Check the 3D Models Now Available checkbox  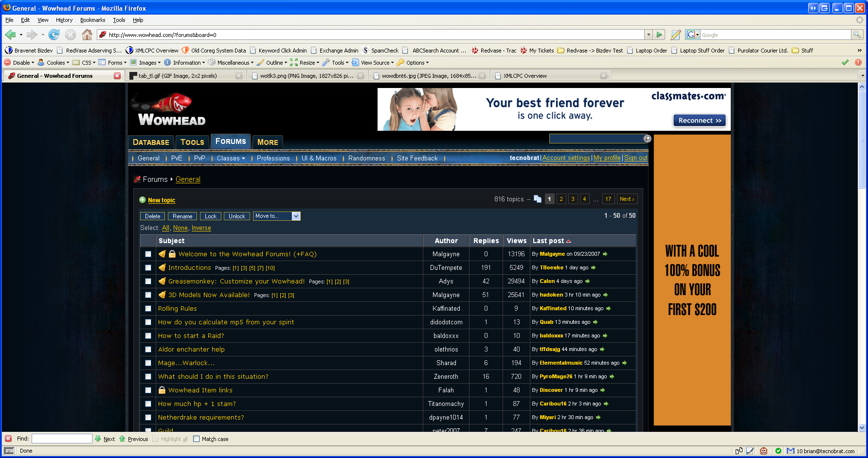click(148, 295)
